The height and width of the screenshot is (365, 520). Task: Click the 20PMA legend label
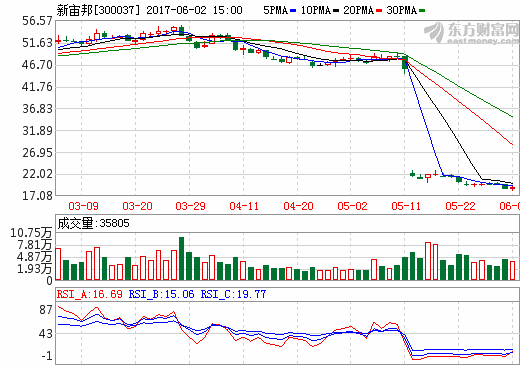point(359,10)
